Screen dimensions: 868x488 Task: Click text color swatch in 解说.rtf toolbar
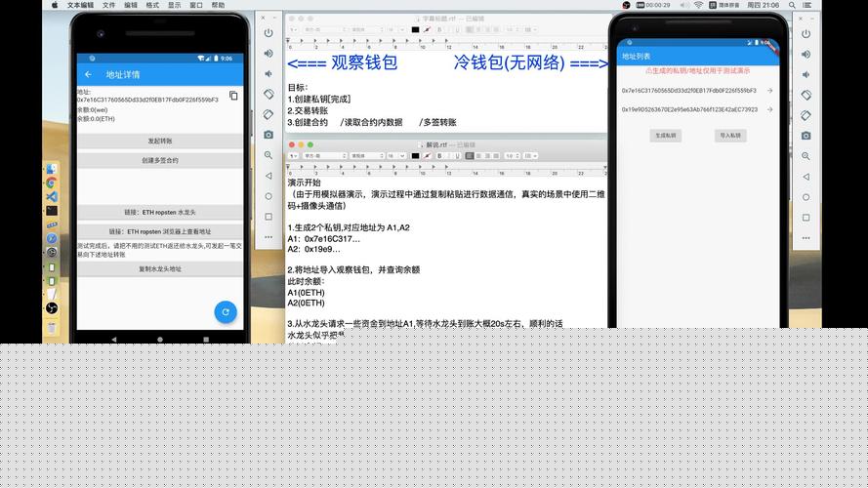pyautogui.click(x=414, y=155)
